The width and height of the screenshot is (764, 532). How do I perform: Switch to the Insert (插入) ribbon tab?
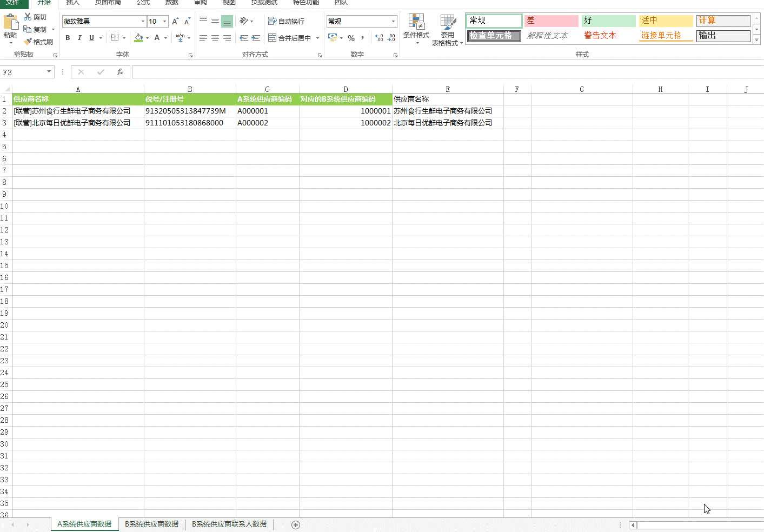coord(73,3)
